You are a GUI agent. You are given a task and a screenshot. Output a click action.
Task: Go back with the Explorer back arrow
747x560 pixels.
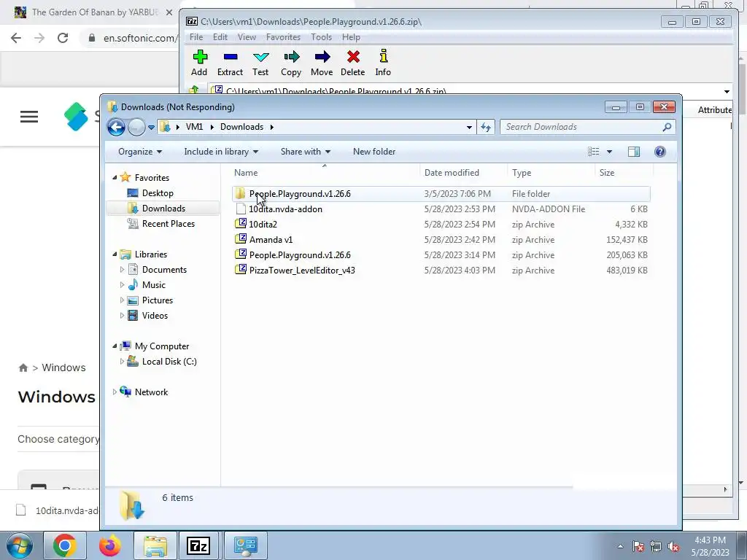point(116,127)
